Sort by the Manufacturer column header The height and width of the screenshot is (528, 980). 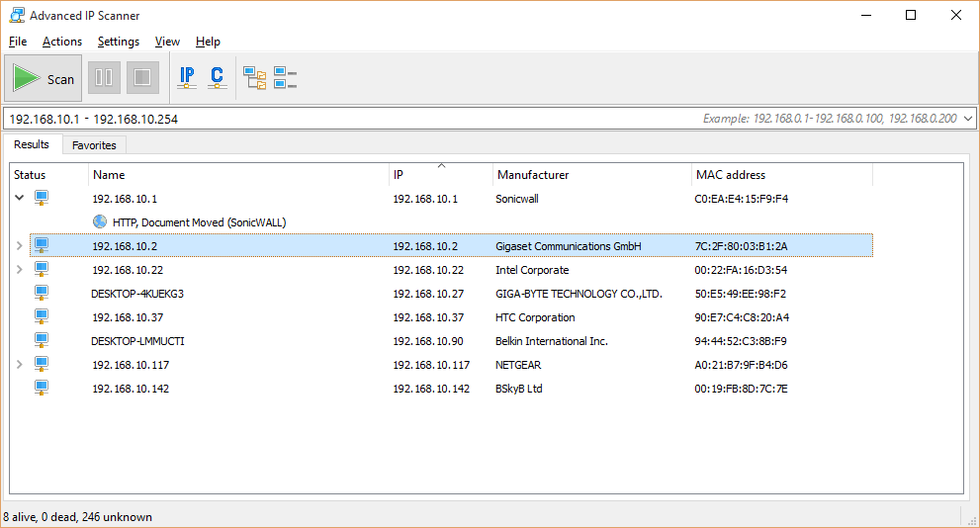[592, 175]
